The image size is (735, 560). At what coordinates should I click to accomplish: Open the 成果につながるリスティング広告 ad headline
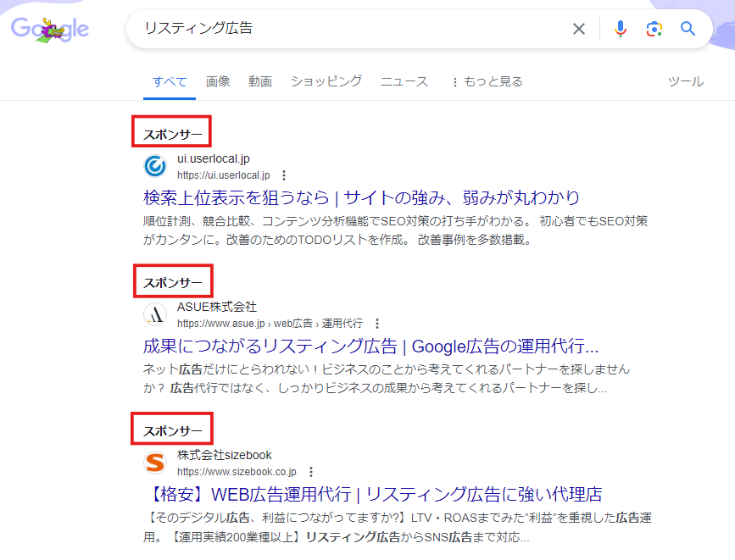(370, 347)
